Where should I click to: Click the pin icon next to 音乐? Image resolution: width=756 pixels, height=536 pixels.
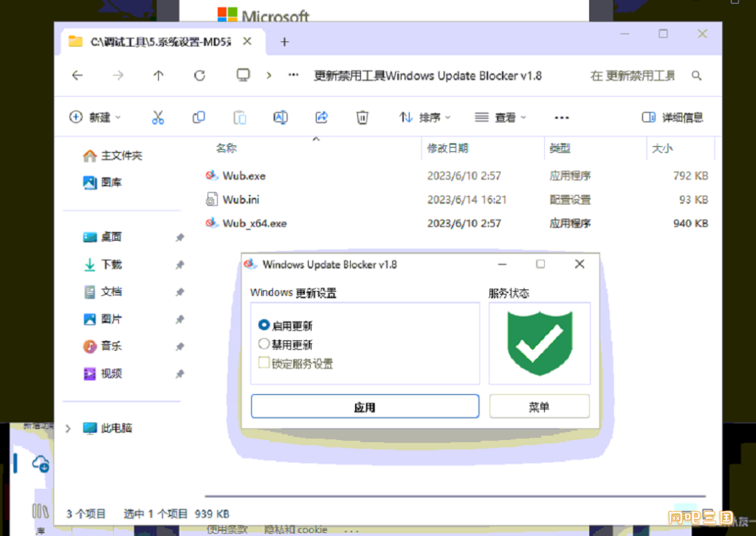click(180, 346)
